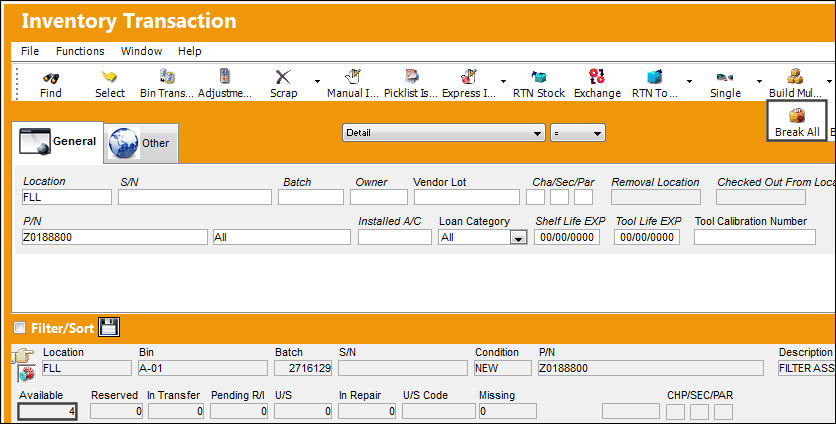836x424 pixels.
Task: Click the Installed A/C input field
Action: 395,237
